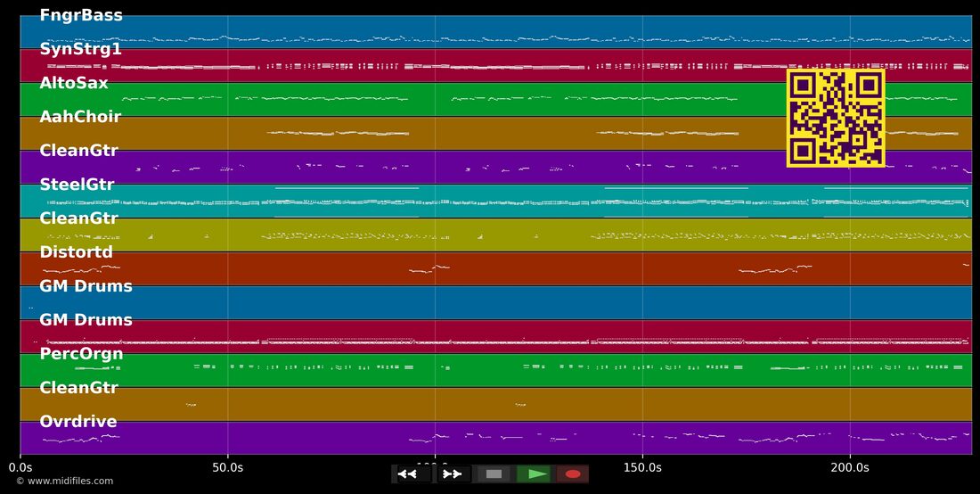Stop playback with the gray square button

494,474
